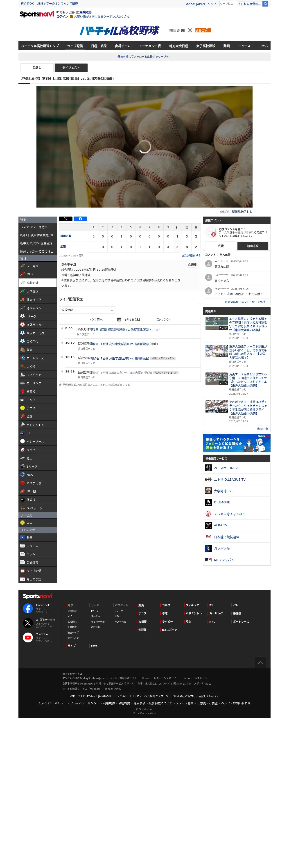Select the MLB icon in sidebar
The height and width of the screenshot is (868, 289).
23,274
